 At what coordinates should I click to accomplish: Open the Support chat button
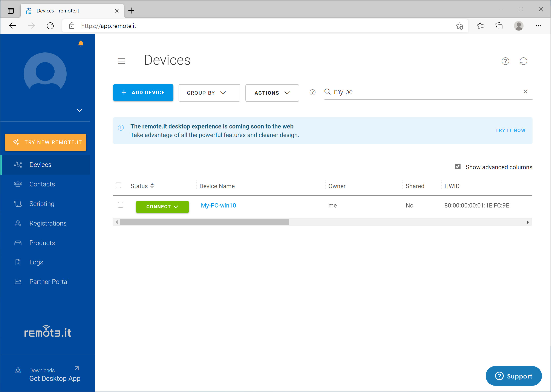[514, 376]
